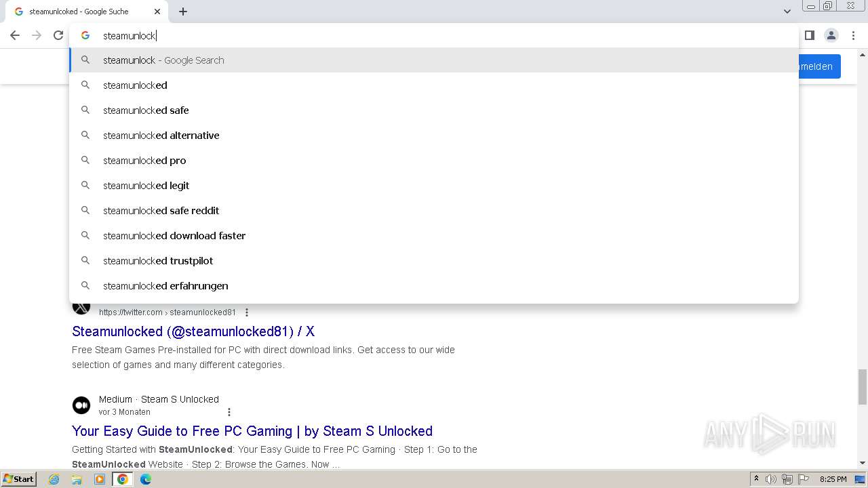Open the tab search dropdown arrow
The image size is (868, 488).
[787, 12]
